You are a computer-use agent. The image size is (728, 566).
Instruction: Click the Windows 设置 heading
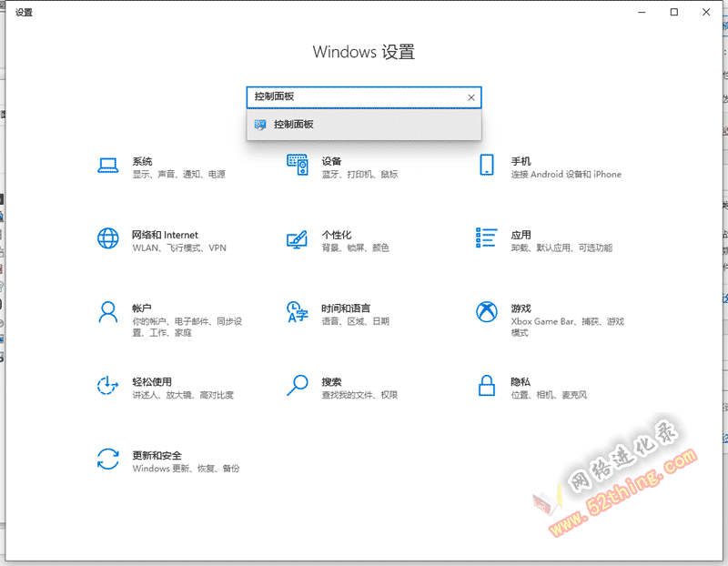(x=363, y=52)
